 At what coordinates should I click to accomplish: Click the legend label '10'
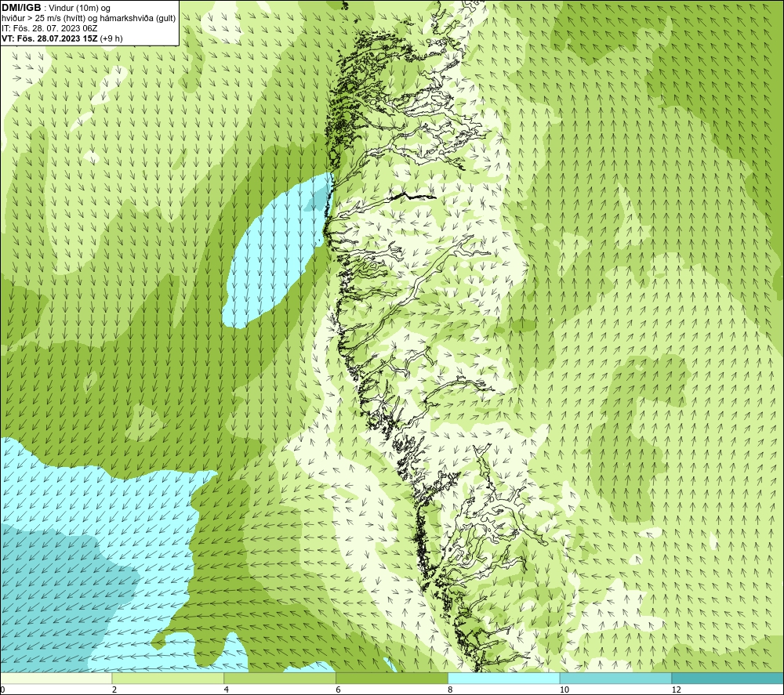(564, 690)
